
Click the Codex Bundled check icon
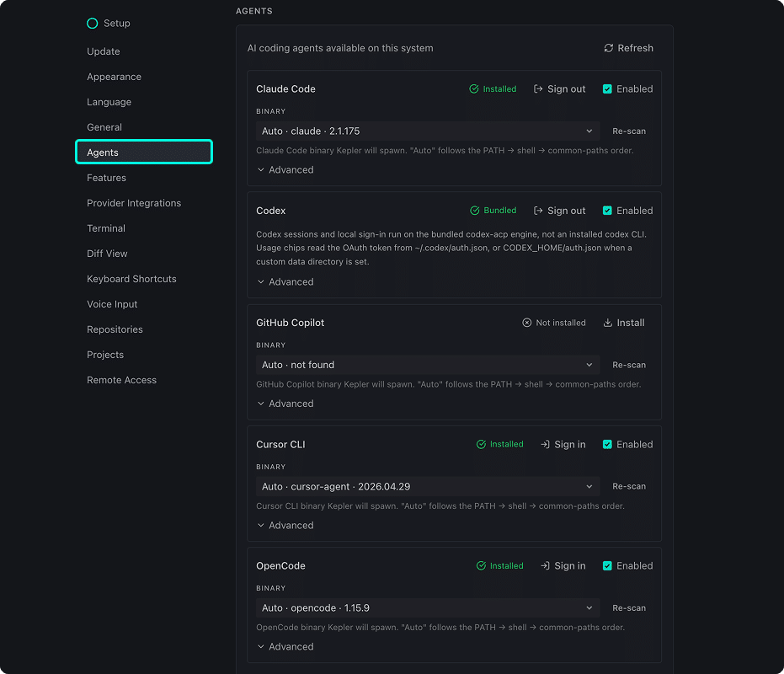click(x=475, y=211)
